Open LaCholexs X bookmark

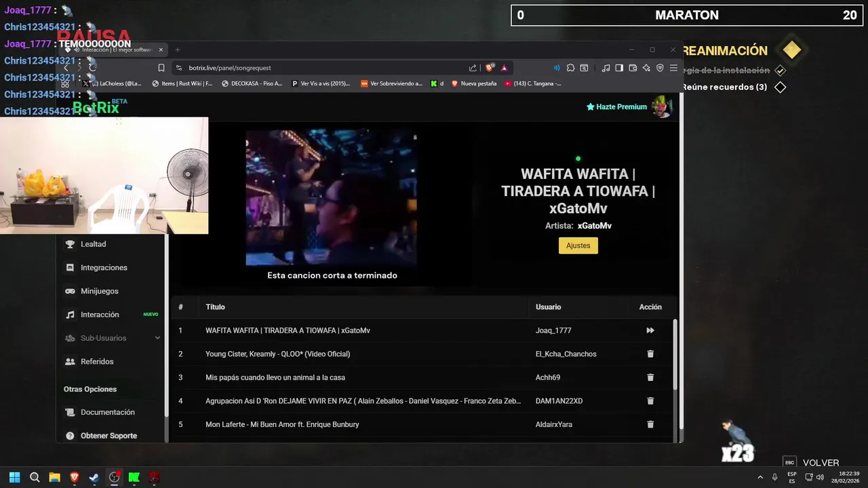pyautogui.click(x=113, y=83)
